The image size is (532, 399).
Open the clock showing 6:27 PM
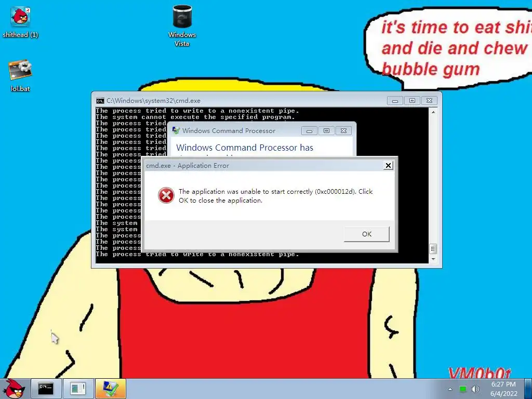tap(503, 384)
